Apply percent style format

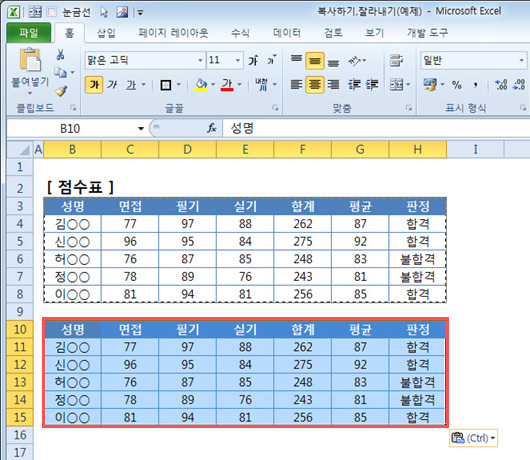(x=457, y=84)
